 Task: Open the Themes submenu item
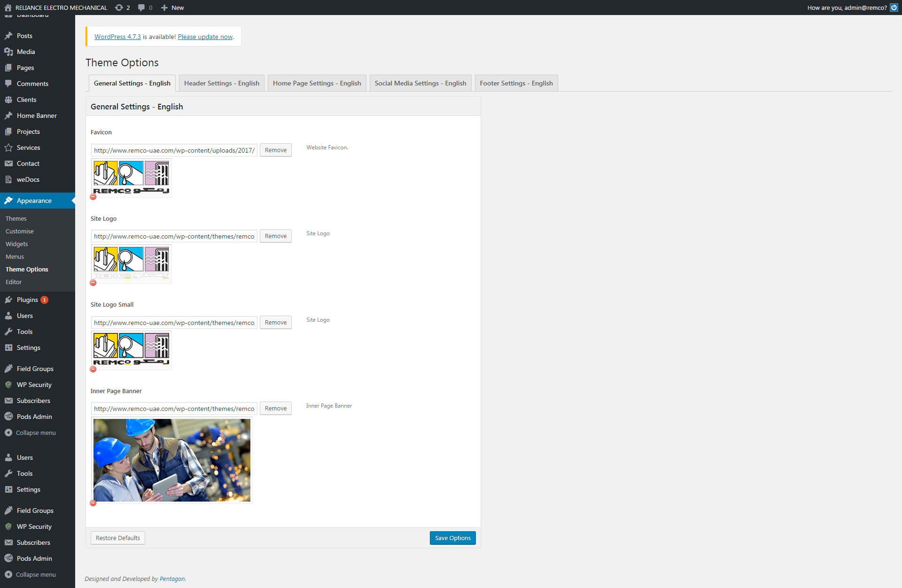16,218
